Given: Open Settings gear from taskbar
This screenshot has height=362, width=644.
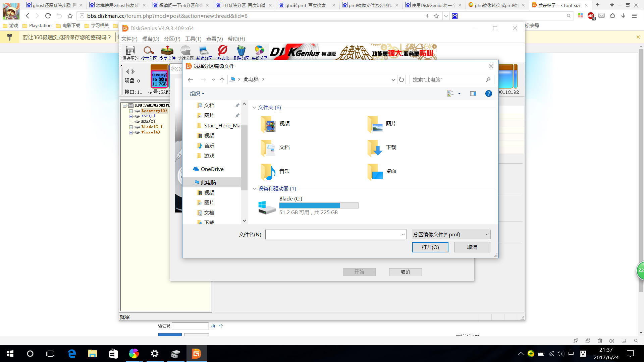Looking at the screenshot, I should click(x=155, y=354).
